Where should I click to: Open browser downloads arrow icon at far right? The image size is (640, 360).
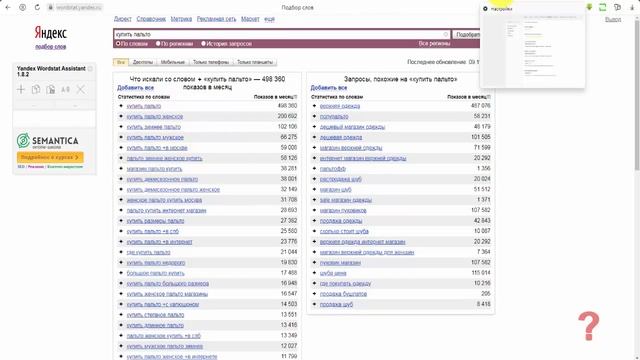pos(632,7)
